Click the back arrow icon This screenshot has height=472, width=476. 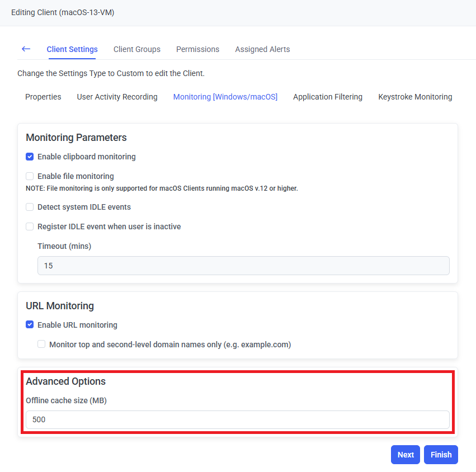coord(26,49)
